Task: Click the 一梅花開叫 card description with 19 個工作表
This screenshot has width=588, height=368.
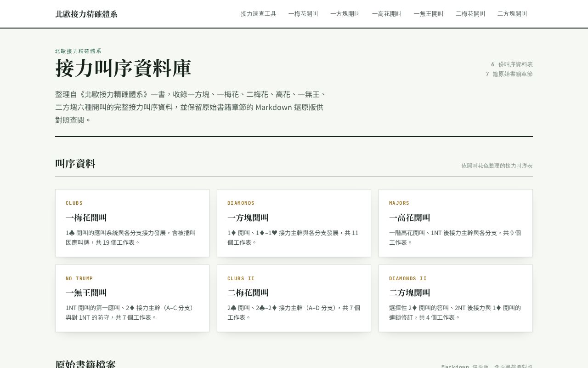Action: tap(131, 237)
